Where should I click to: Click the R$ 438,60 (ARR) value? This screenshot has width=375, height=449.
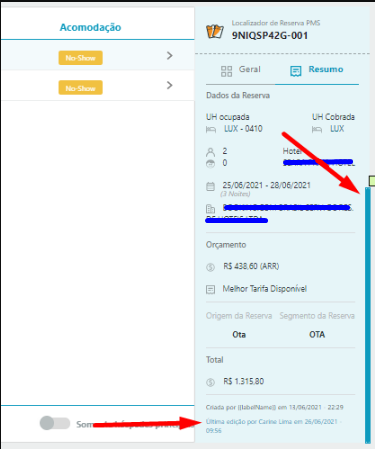251,266
